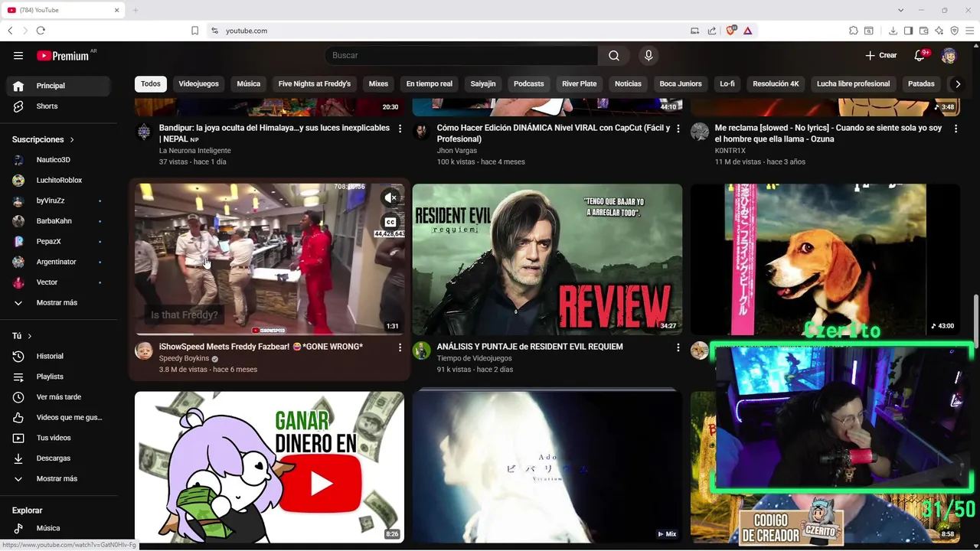Expand the Tú section
Screen dimensions: 980x551
[x=21, y=336]
